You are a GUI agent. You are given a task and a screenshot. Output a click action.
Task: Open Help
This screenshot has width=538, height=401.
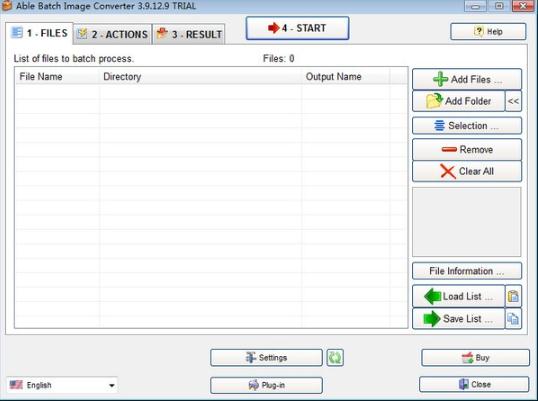(x=488, y=32)
